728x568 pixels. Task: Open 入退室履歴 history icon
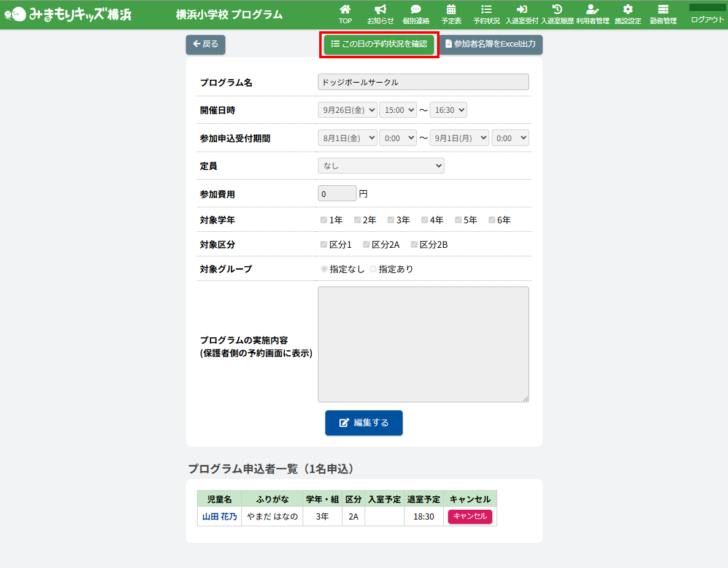coord(557,9)
